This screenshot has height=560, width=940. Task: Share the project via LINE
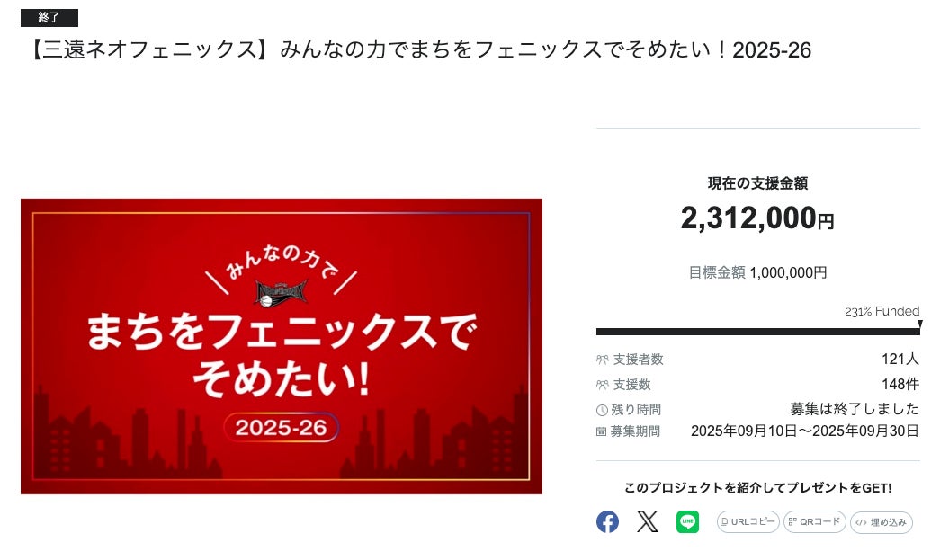(687, 521)
